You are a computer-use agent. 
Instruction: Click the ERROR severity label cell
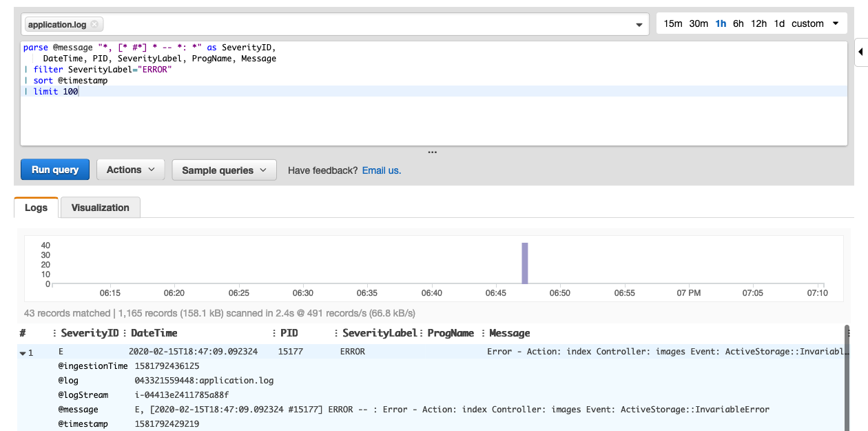pos(353,352)
